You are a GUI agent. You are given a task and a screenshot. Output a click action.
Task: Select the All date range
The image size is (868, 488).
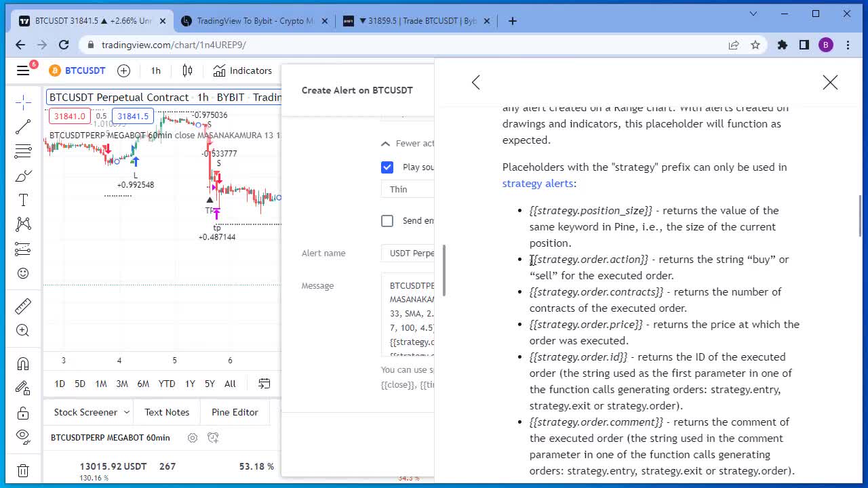click(x=230, y=384)
